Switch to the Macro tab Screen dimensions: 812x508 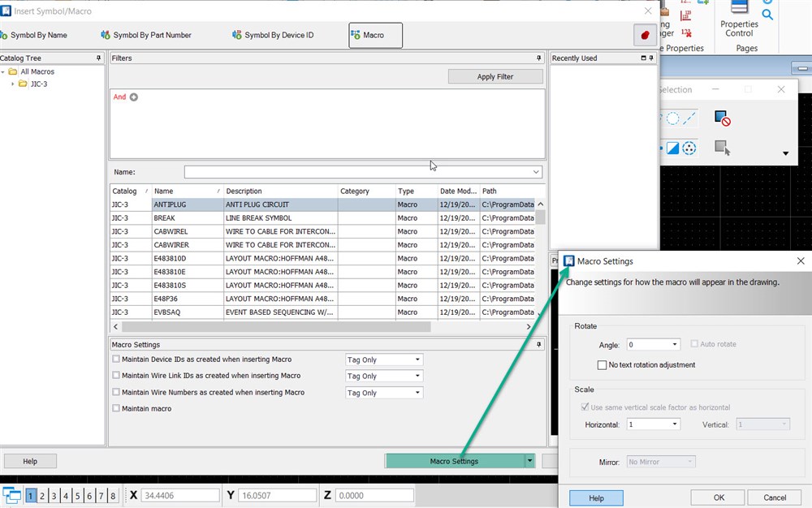[x=374, y=35]
